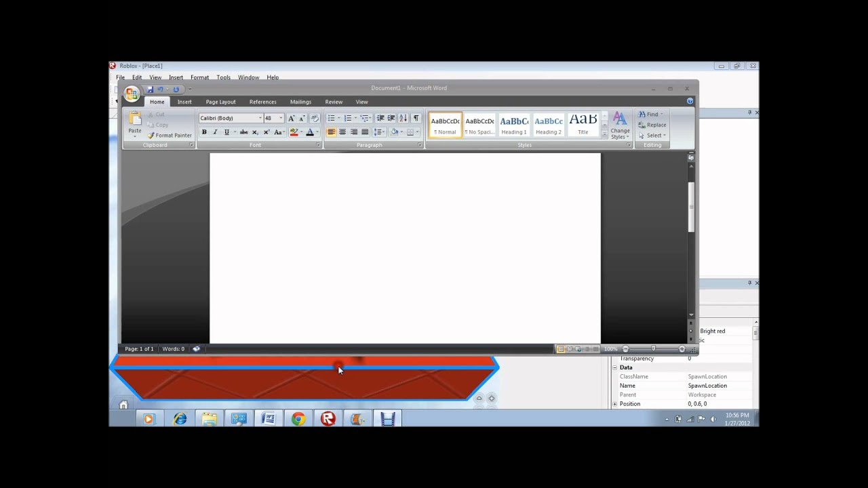Image resolution: width=868 pixels, height=488 pixels.
Task: Expand the Position property in Roblox
Action: [x=615, y=404]
